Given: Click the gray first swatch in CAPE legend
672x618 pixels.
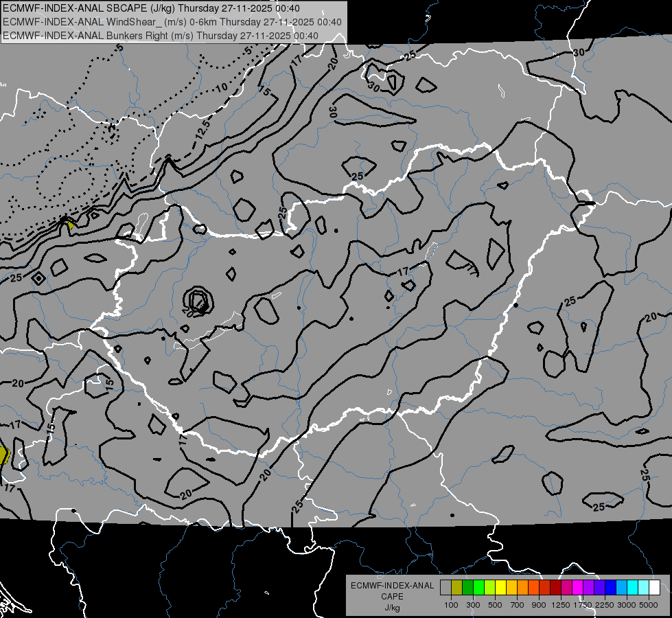Looking at the screenshot, I should [x=445, y=587].
